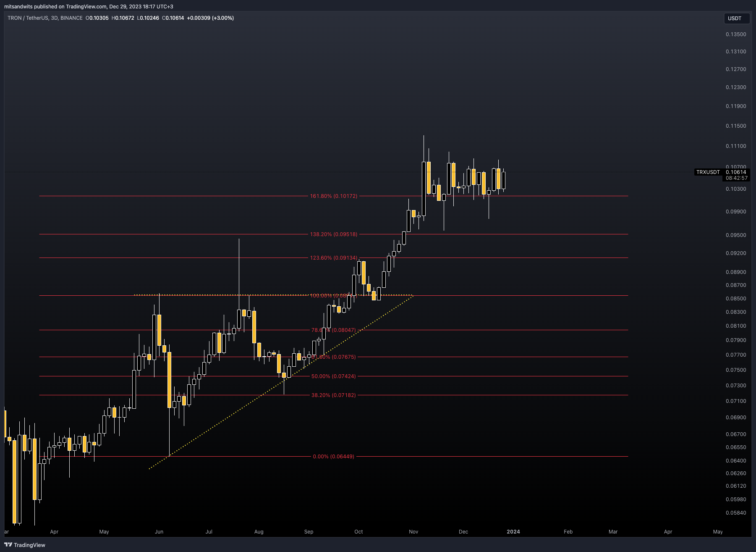This screenshot has height=552, width=756.
Task: Click the published-by header text at top
Action: click(89, 6)
